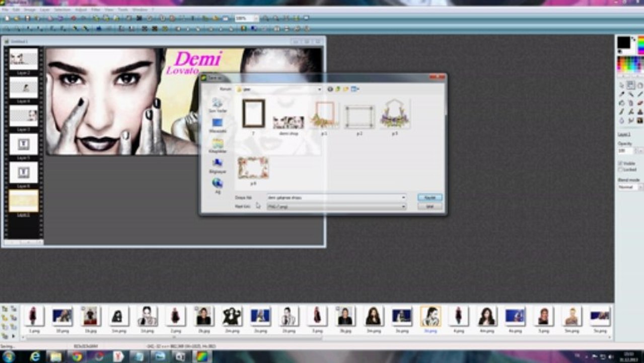
Task: Click the Save toolbar icon
Action: tap(27, 18)
